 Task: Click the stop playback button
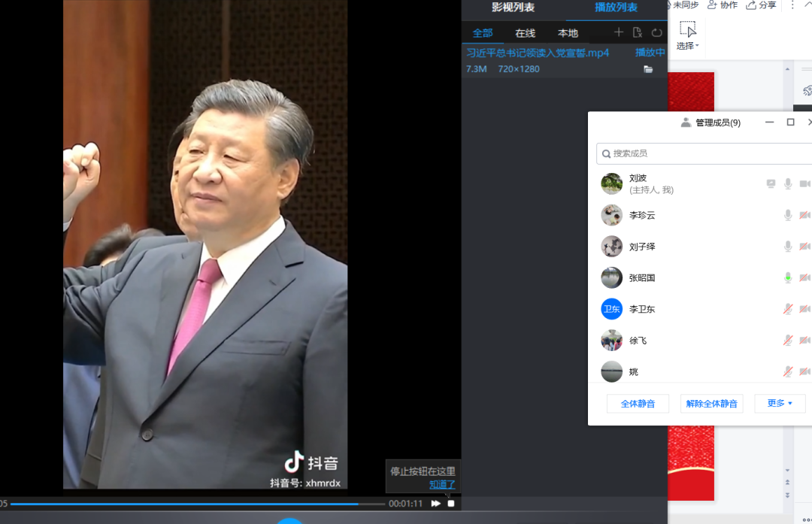(451, 504)
